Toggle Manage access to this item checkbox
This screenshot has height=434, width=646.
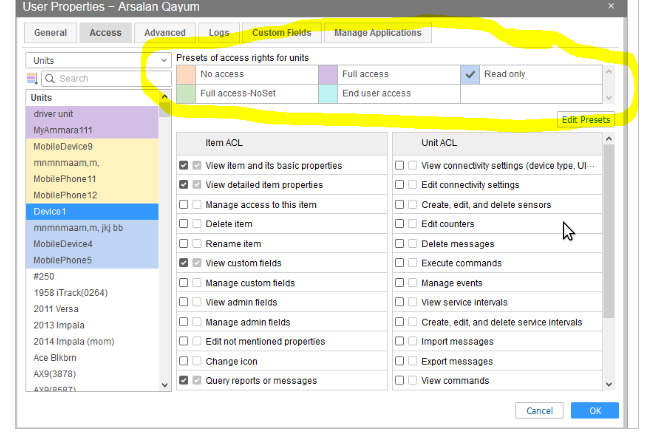183,204
